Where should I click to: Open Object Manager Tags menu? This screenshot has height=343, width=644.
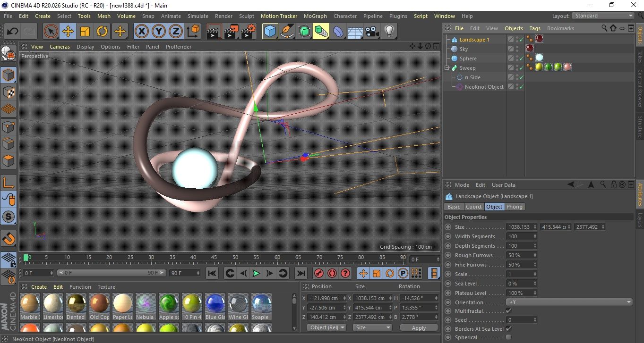click(x=535, y=28)
